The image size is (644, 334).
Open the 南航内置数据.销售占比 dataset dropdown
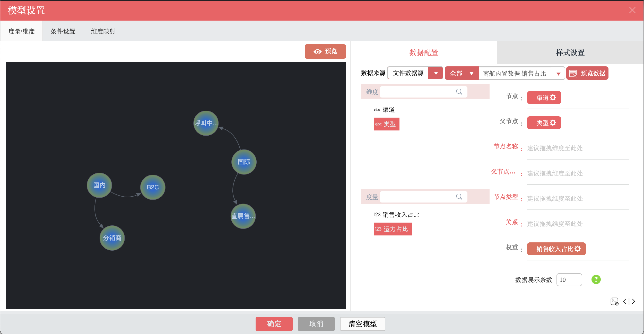click(x=522, y=73)
